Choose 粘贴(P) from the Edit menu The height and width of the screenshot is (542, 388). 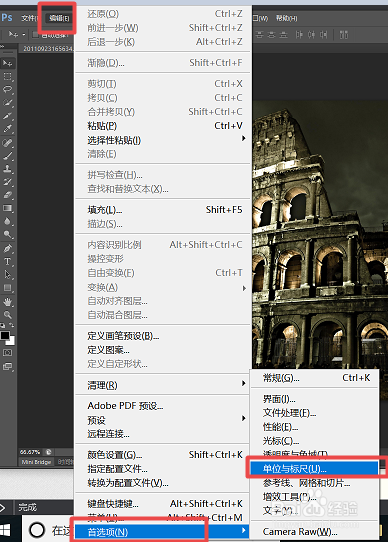[163, 126]
